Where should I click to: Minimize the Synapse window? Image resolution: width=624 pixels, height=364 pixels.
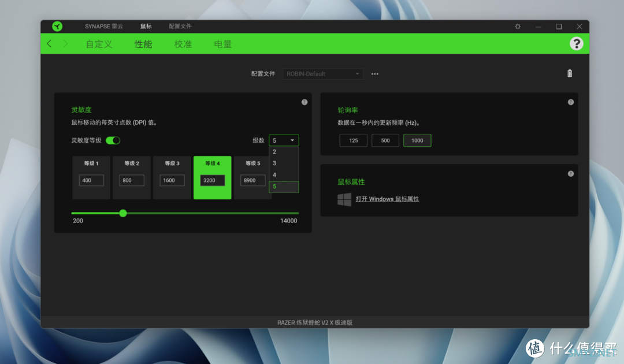click(x=538, y=26)
